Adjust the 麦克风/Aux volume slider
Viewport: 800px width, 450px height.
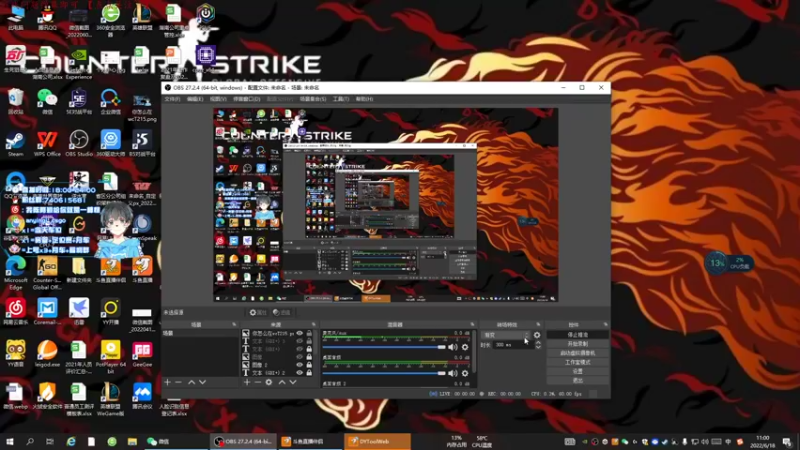tap(384, 347)
